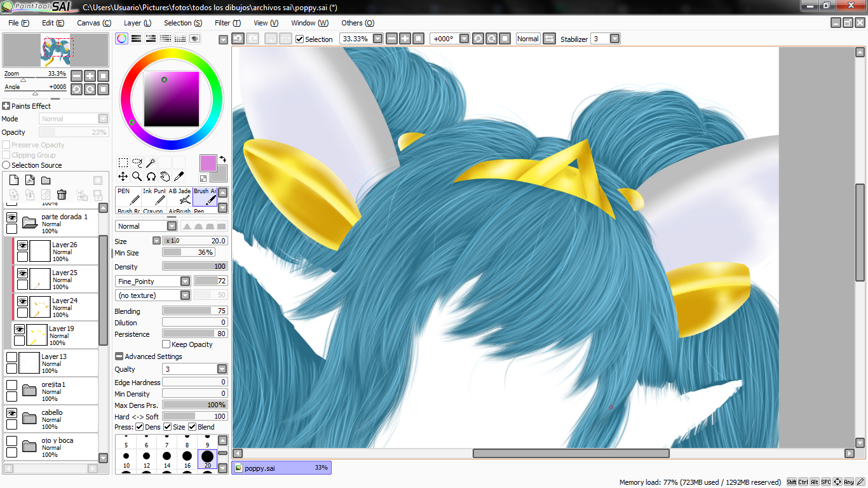Click the Blending slider
Image resolution: width=868 pixels, height=488 pixels.
point(195,311)
